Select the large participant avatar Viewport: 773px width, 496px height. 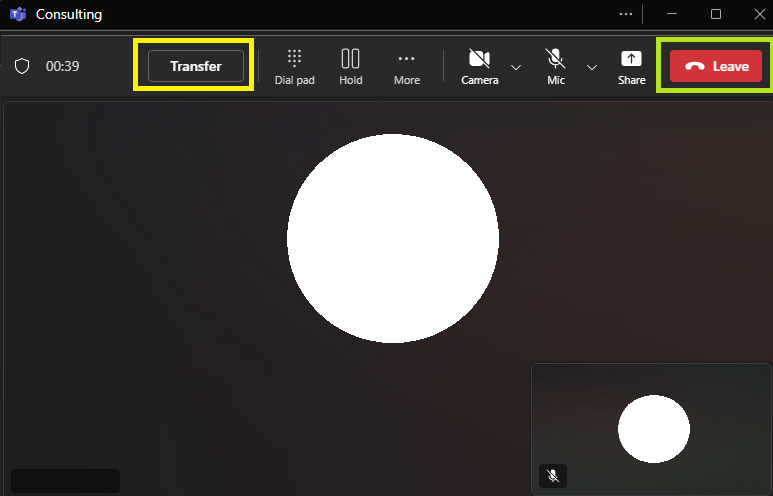coord(393,238)
